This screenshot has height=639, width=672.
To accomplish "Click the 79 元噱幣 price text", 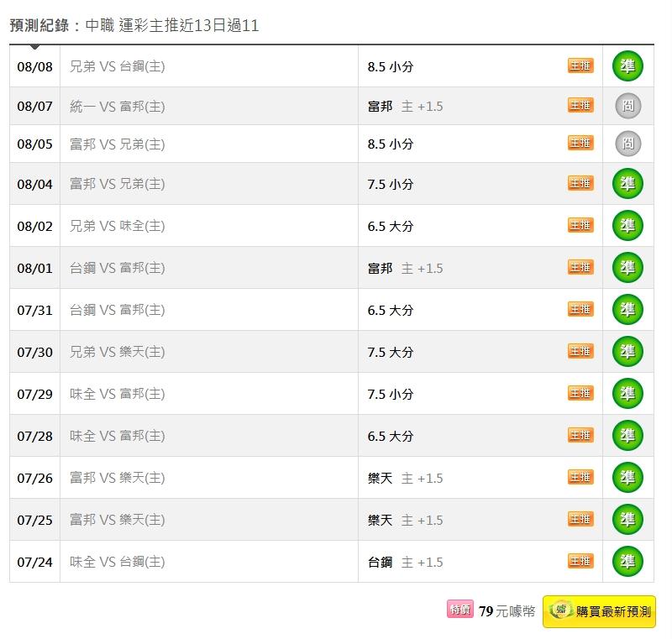I will tap(507, 611).
